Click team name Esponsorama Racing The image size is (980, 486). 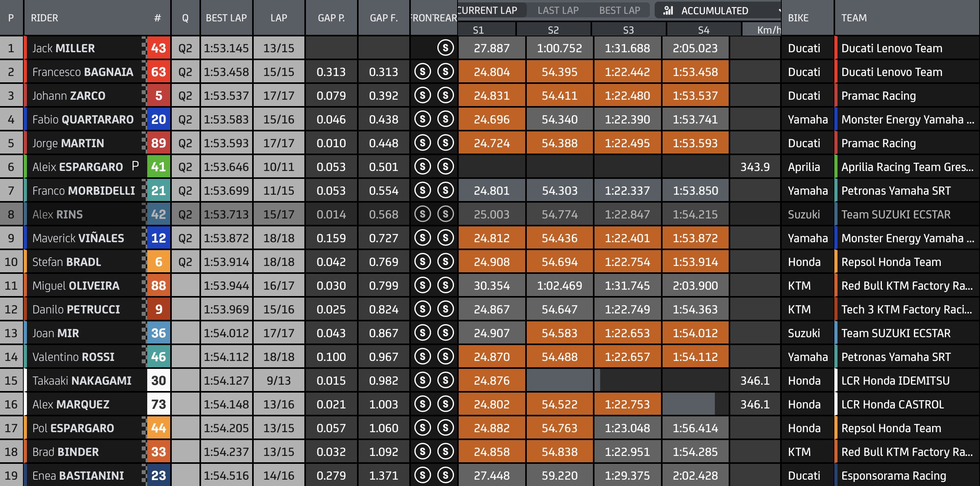pyautogui.click(x=894, y=475)
